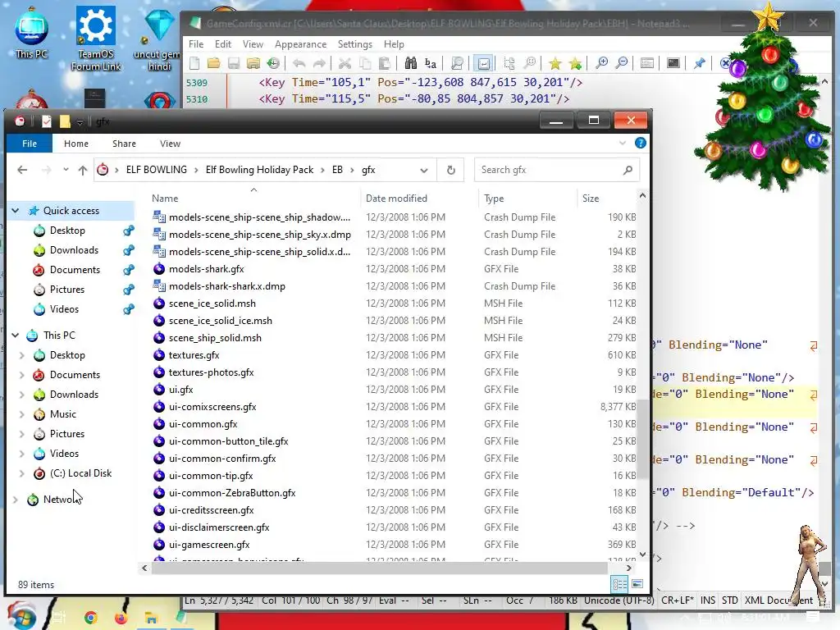Sort files by Size column header

tap(591, 199)
